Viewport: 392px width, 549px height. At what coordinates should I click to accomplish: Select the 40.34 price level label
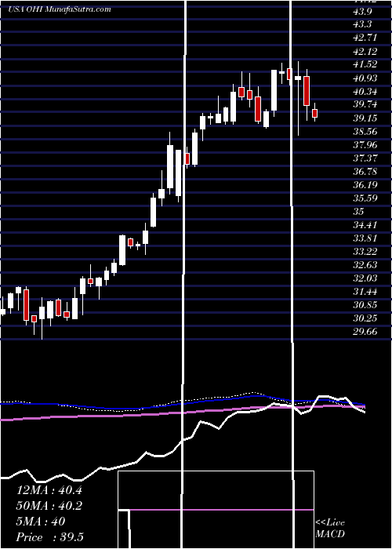(x=366, y=92)
